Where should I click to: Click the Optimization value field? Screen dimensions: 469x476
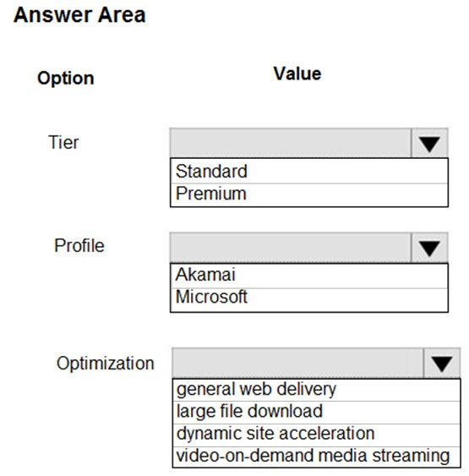(297, 364)
